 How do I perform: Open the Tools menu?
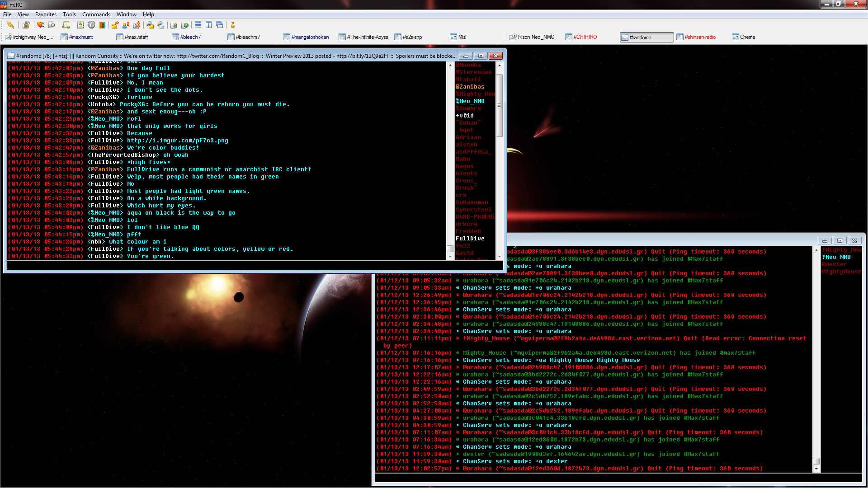[x=69, y=14]
